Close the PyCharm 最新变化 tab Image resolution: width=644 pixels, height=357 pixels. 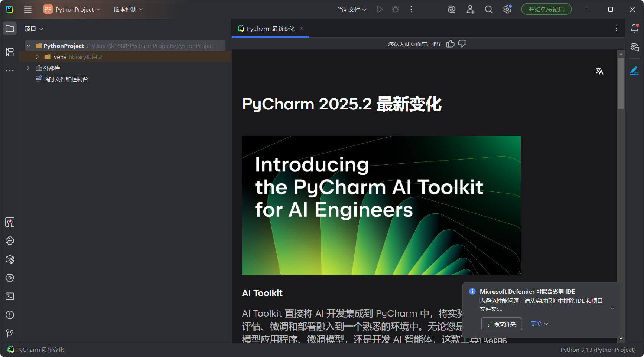(x=302, y=28)
